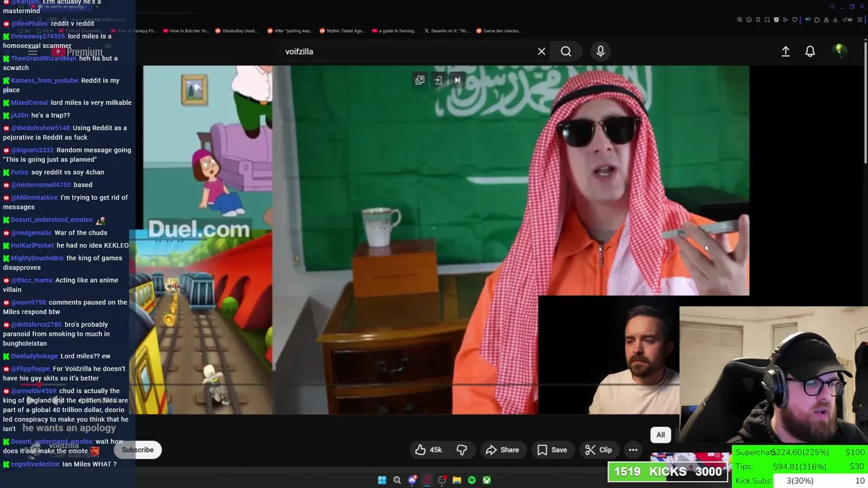
Task: Activate voice search microphone icon
Action: tap(600, 52)
